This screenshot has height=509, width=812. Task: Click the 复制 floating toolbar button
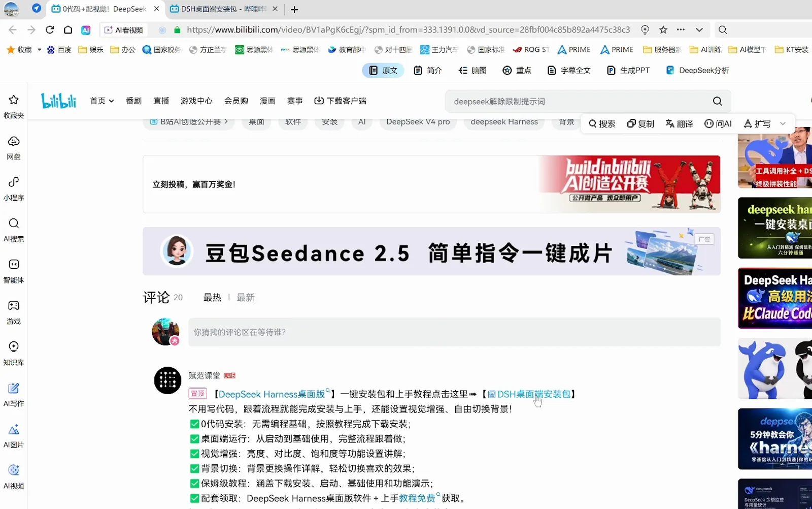pyautogui.click(x=640, y=123)
